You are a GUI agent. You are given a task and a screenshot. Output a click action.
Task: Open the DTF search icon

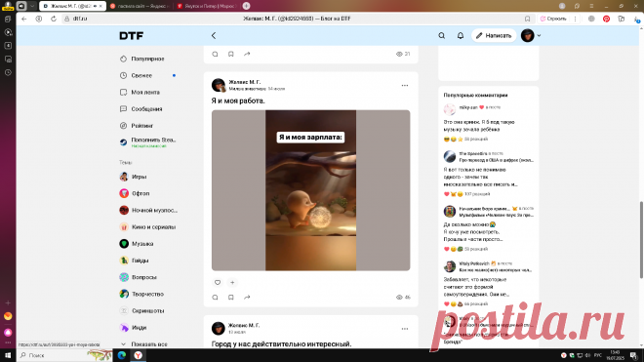tap(441, 36)
